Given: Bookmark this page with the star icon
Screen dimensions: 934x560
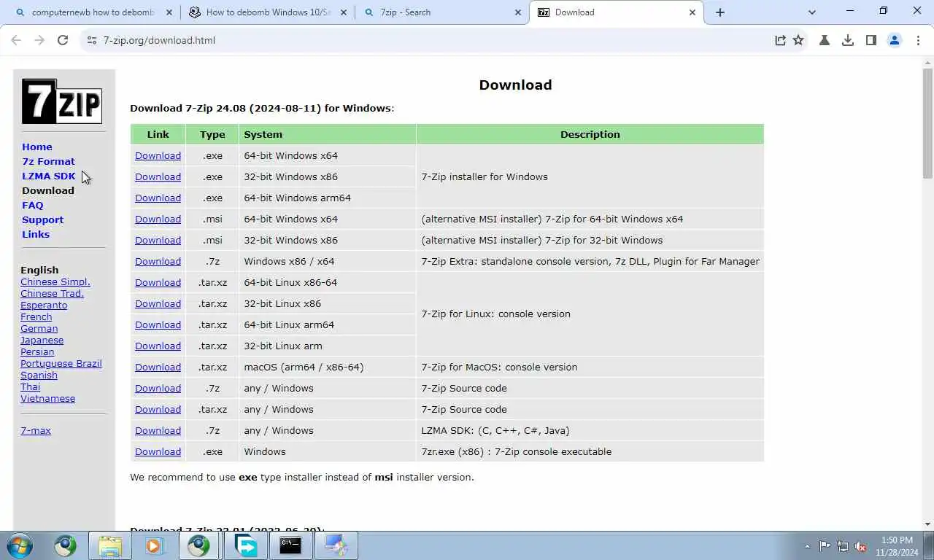Looking at the screenshot, I should point(798,40).
